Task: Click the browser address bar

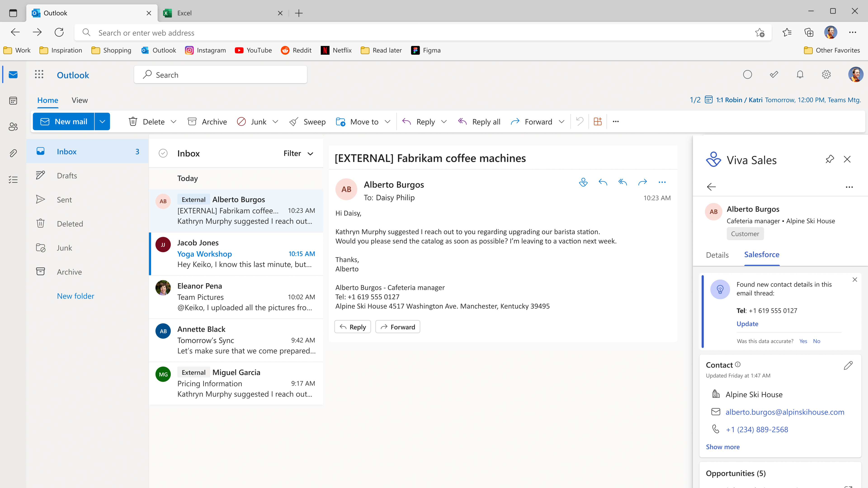Action: point(423,33)
